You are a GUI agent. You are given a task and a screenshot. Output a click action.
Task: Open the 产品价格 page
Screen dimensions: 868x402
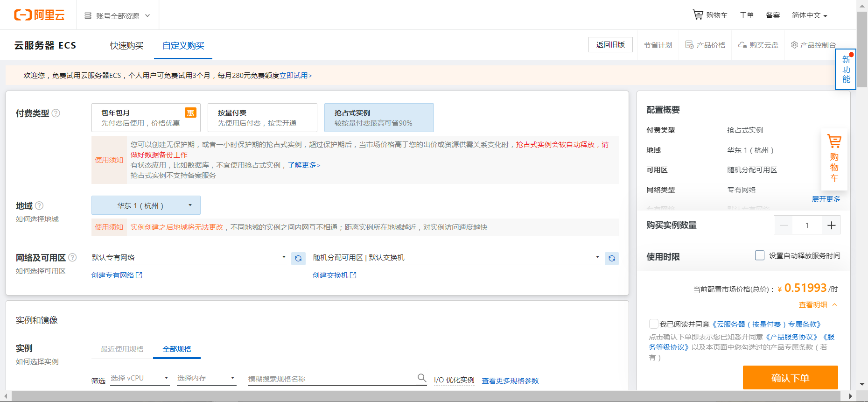705,45
